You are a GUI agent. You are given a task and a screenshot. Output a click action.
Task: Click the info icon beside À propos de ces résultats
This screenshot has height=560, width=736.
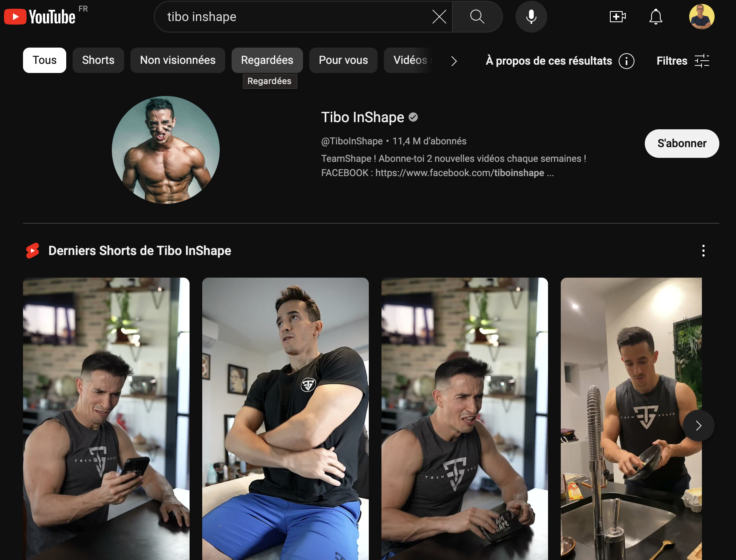pos(627,61)
